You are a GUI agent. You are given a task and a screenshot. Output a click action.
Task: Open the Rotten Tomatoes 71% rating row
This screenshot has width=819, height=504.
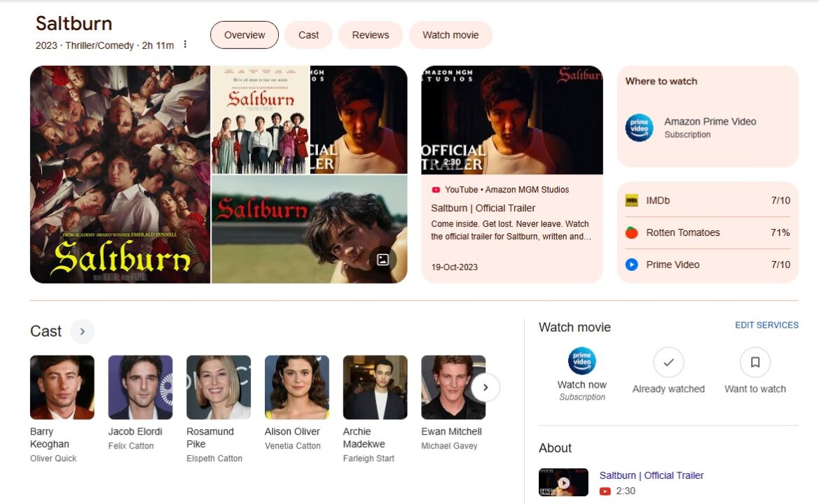click(708, 232)
